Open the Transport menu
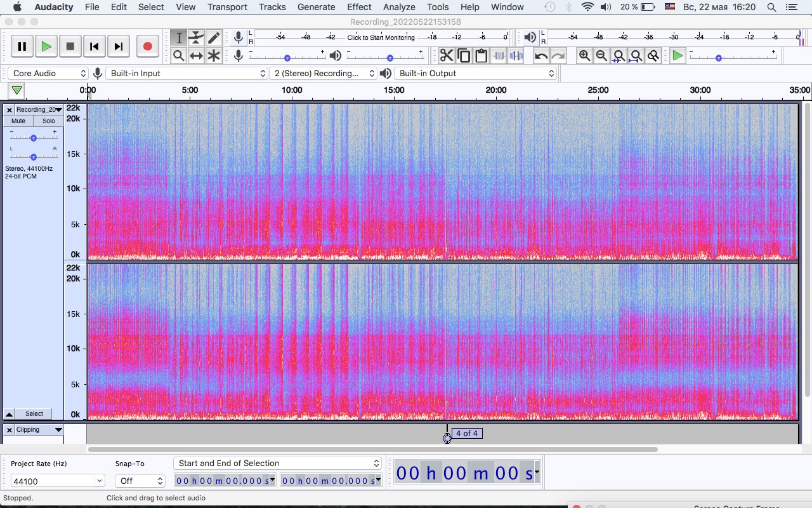Image resolution: width=812 pixels, height=508 pixels. pos(227,7)
